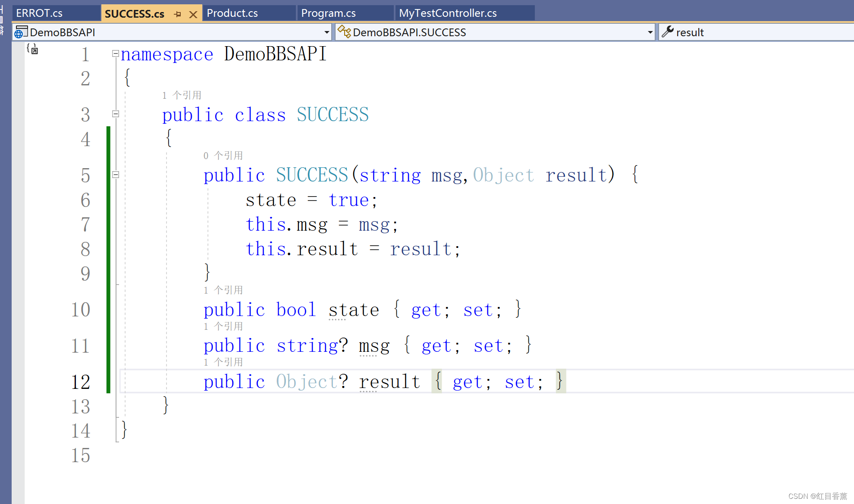This screenshot has height=504, width=854.
Task: Click the green change-tracking bar in the margin
Action: pos(108,259)
